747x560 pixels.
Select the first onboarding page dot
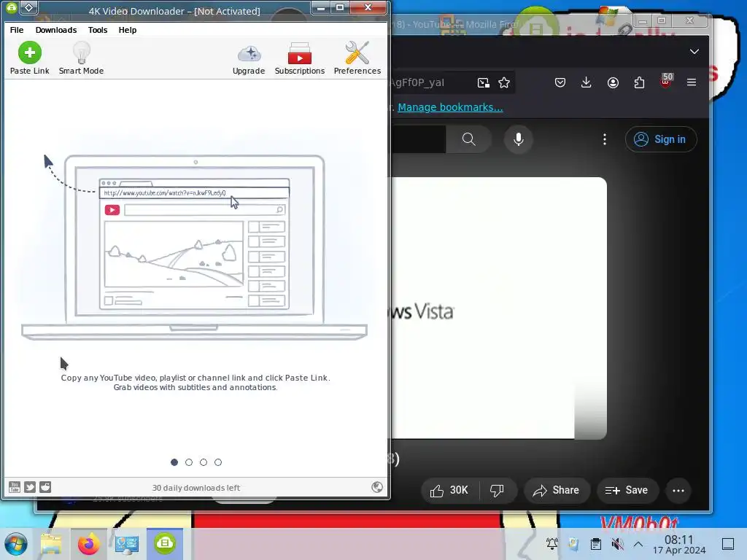click(174, 462)
